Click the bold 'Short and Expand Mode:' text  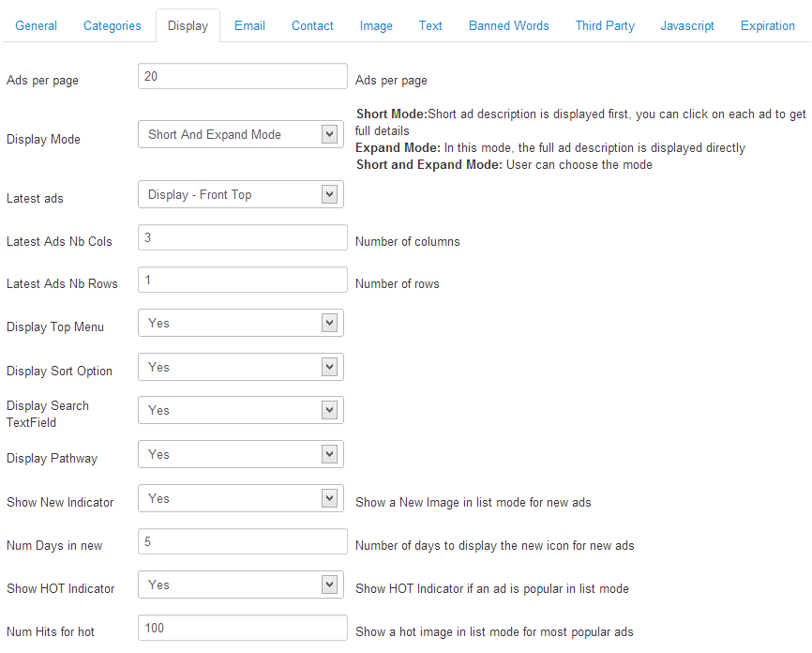pos(429,165)
